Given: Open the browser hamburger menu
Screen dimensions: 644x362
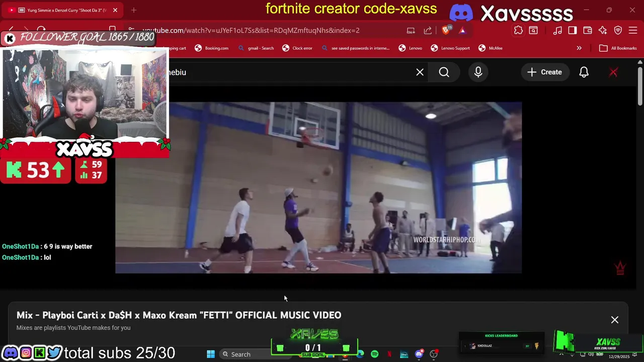Looking at the screenshot, I should (x=633, y=30).
